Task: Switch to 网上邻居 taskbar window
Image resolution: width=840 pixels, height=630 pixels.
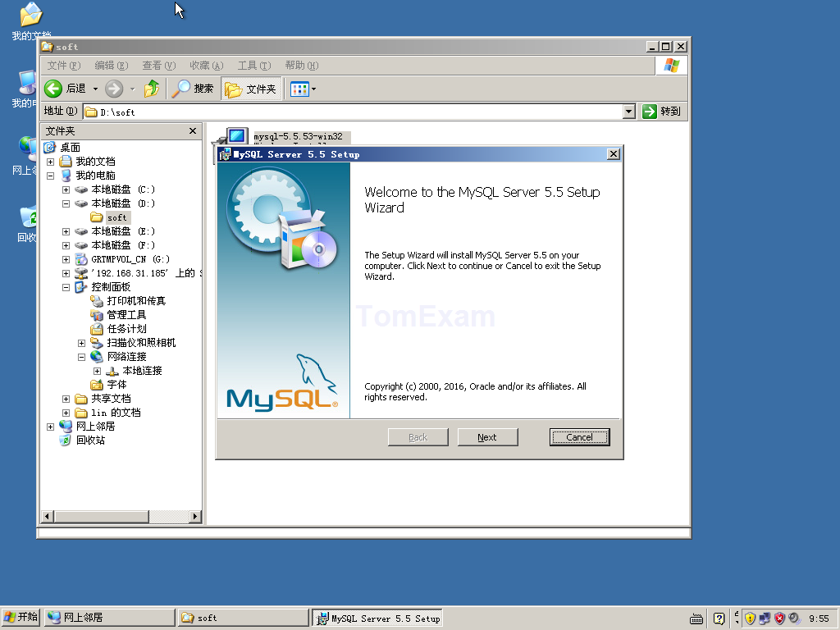Action: pyautogui.click(x=109, y=618)
